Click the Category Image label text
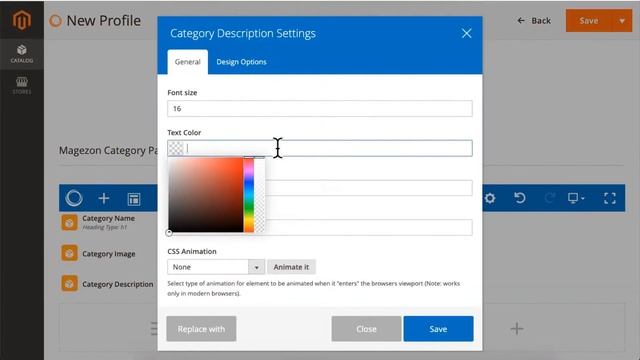640x360 pixels. (109, 254)
